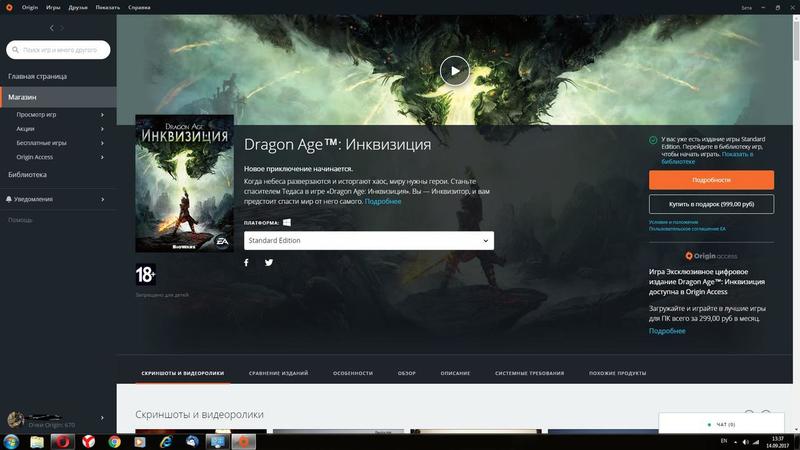
Task: Expand Origin Access submenu arrow
Action: click(102, 157)
